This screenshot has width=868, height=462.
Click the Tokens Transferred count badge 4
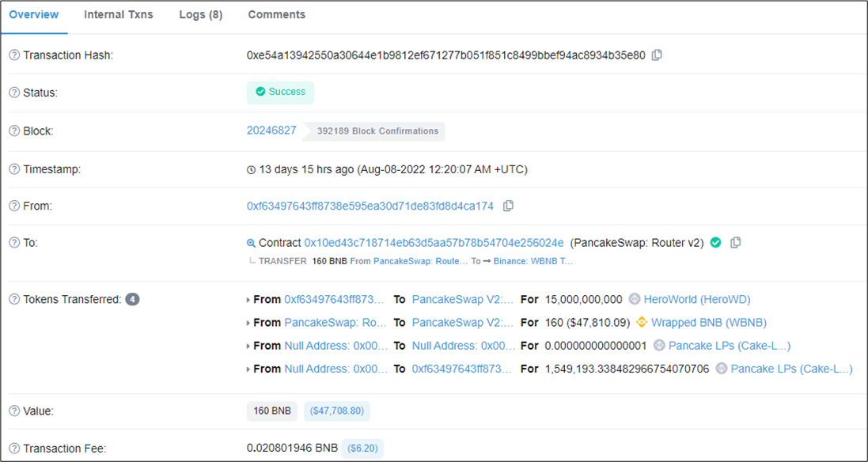132,299
